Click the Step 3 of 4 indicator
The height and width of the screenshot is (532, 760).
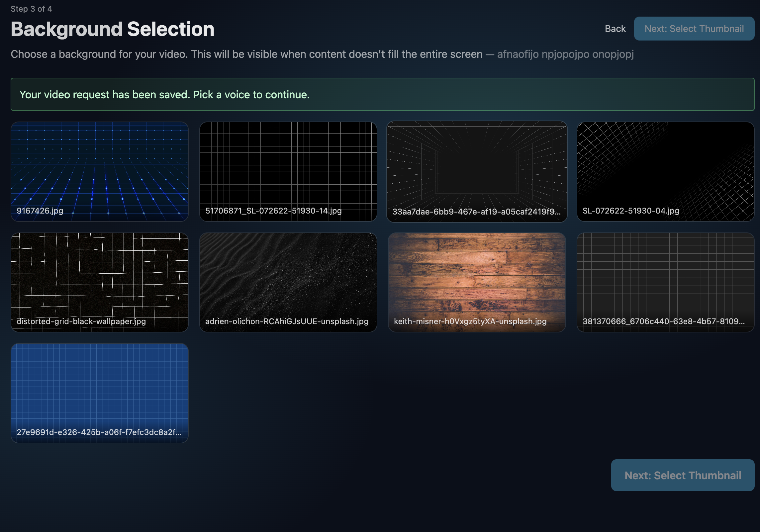(x=31, y=9)
